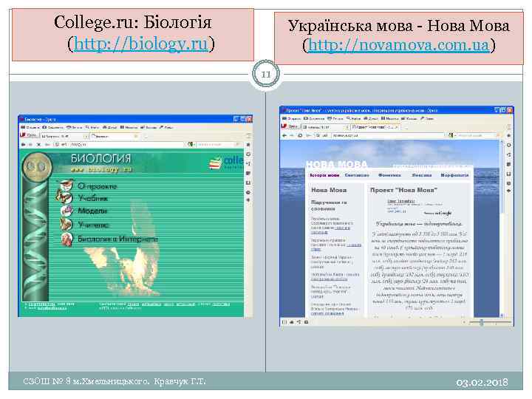Screen dimensions: 532x399
Task: Click the star panel icon in the Биология window sidebar
Action: coord(248,145)
